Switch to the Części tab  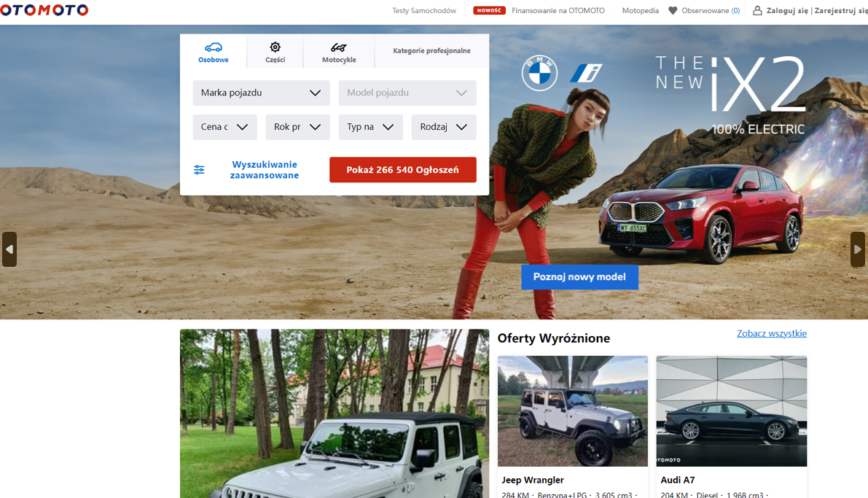pos(275,52)
